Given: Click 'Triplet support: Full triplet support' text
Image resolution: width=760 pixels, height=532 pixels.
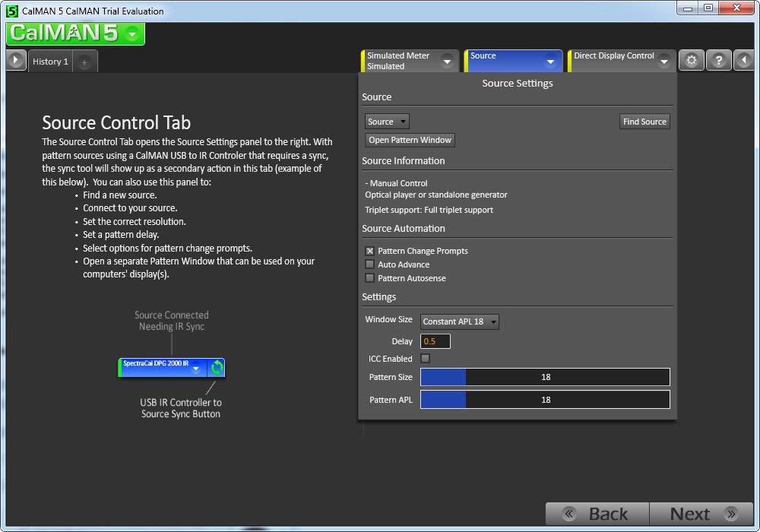Looking at the screenshot, I should 429,211.
